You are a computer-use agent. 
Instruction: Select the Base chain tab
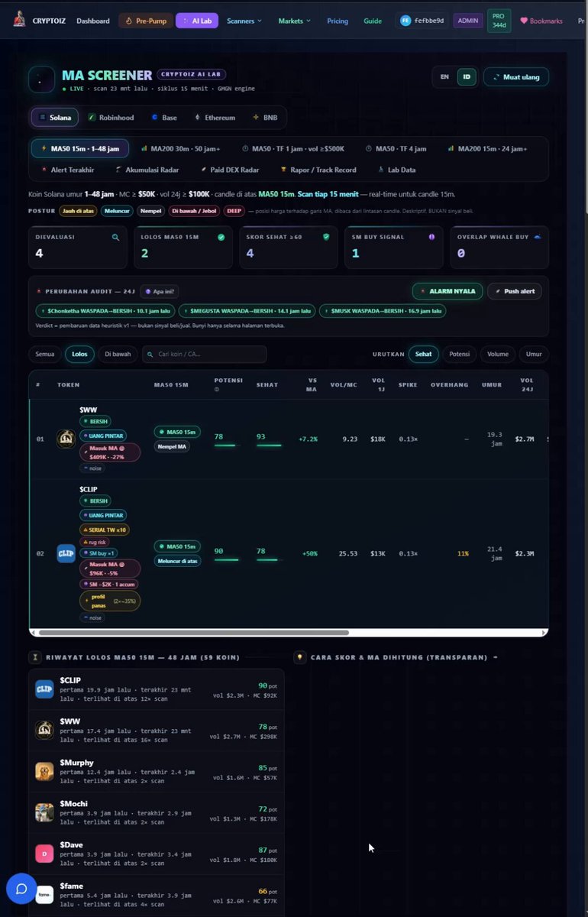[x=164, y=118]
